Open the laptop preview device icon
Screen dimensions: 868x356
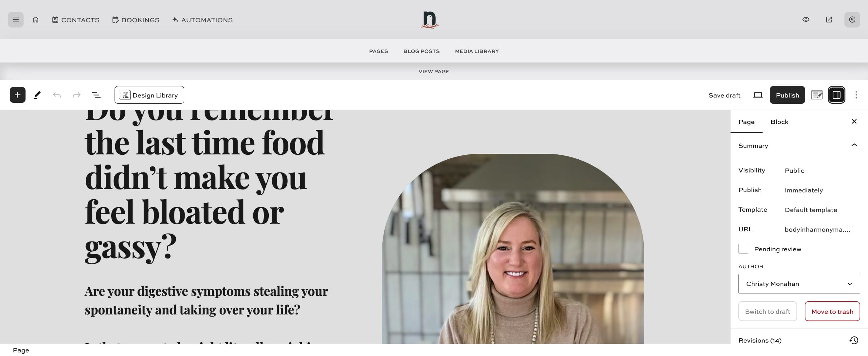pos(758,95)
